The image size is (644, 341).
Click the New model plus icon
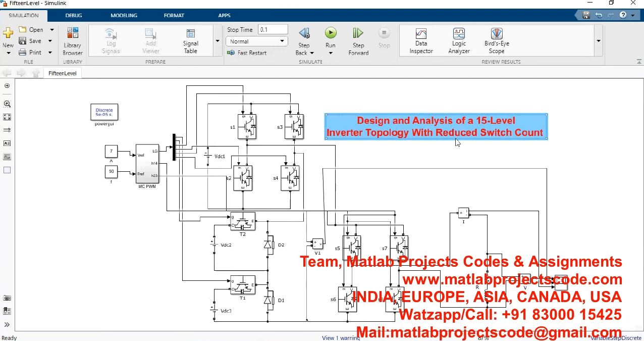pos(8,33)
